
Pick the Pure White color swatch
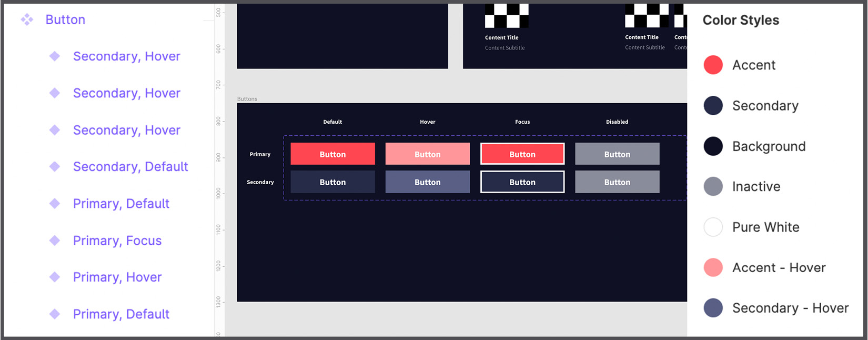713,227
